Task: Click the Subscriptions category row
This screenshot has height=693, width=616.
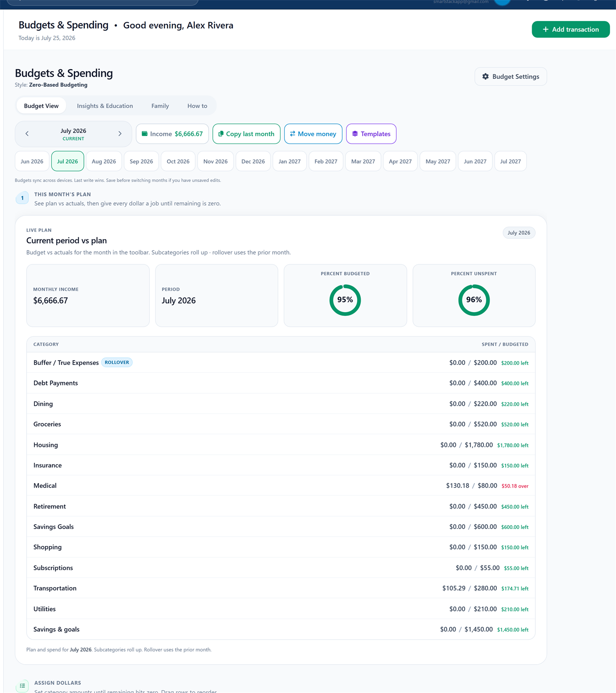Action: [x=281, y=567]
